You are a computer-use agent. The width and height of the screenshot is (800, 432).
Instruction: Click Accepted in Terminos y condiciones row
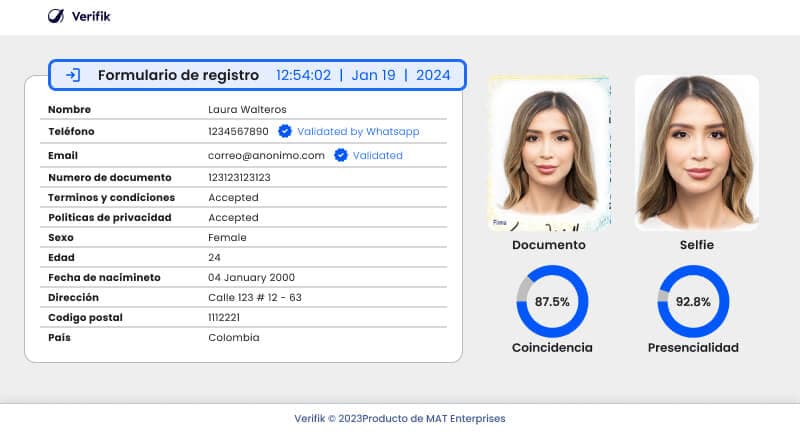coord(233,197)
